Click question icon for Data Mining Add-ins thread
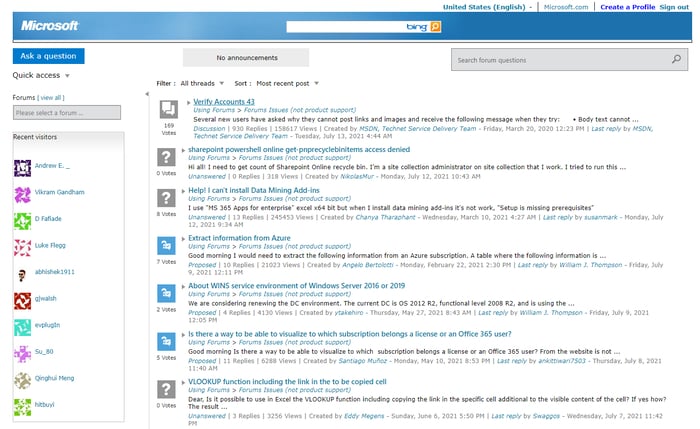This screenshot has height=429, width=700. point(166,198)
